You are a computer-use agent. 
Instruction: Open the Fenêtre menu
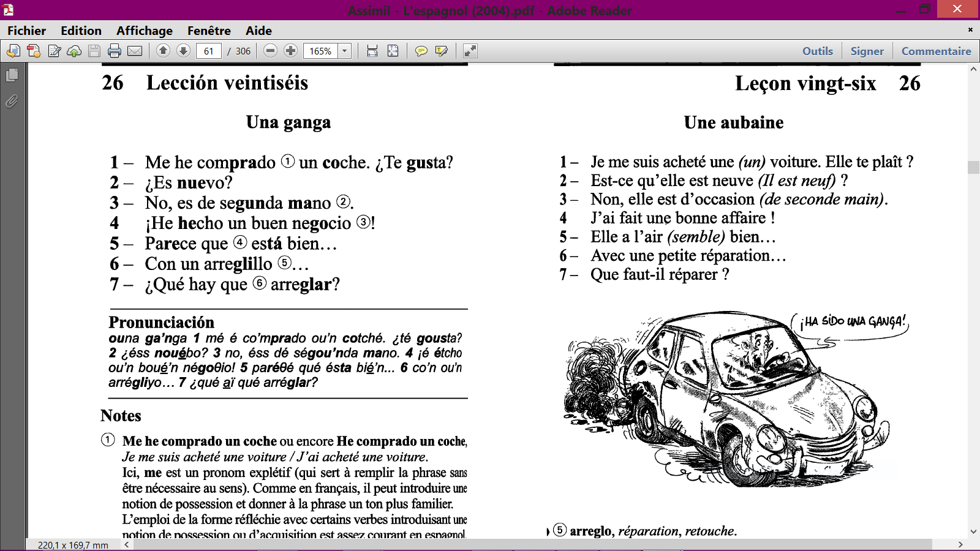click(209, 31)
